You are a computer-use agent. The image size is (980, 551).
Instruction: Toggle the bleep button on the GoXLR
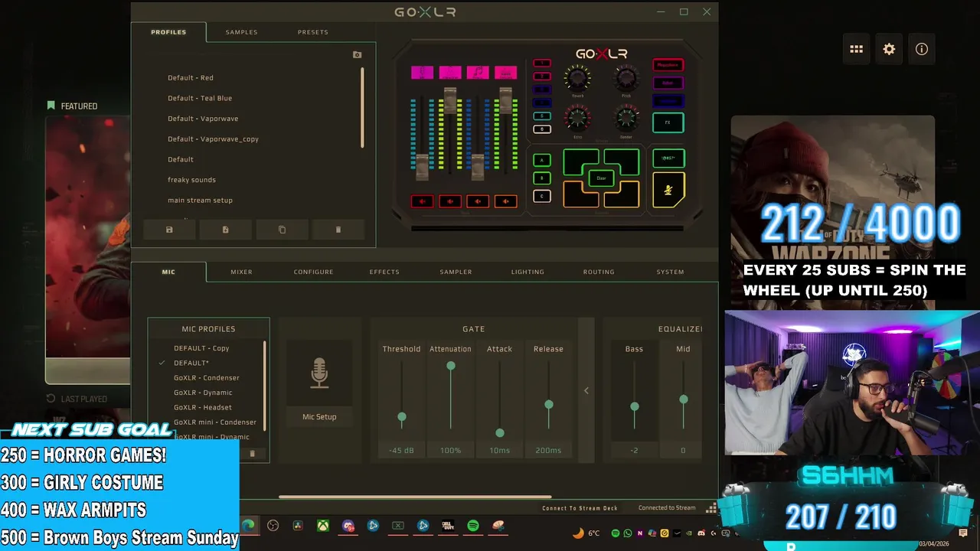click(668, 158)
